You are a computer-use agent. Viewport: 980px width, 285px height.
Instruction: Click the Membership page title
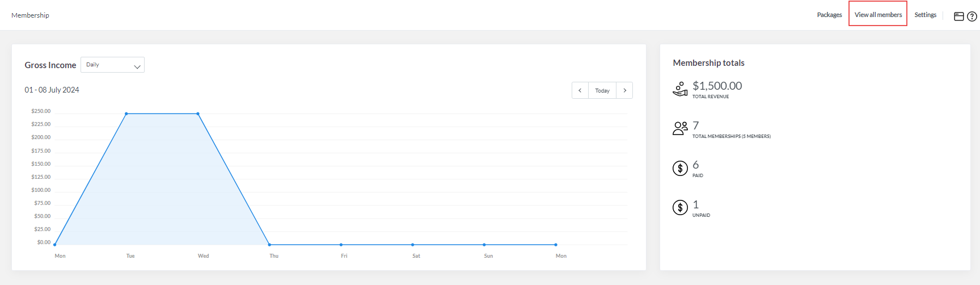[x=30, y=15]
